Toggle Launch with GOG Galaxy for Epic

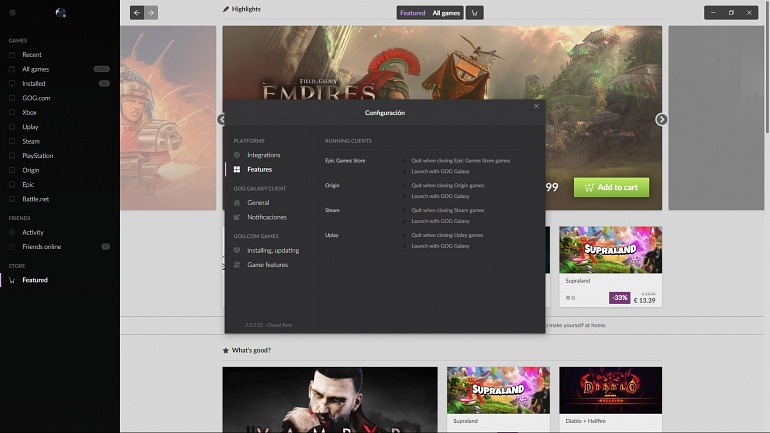point(404,171)
